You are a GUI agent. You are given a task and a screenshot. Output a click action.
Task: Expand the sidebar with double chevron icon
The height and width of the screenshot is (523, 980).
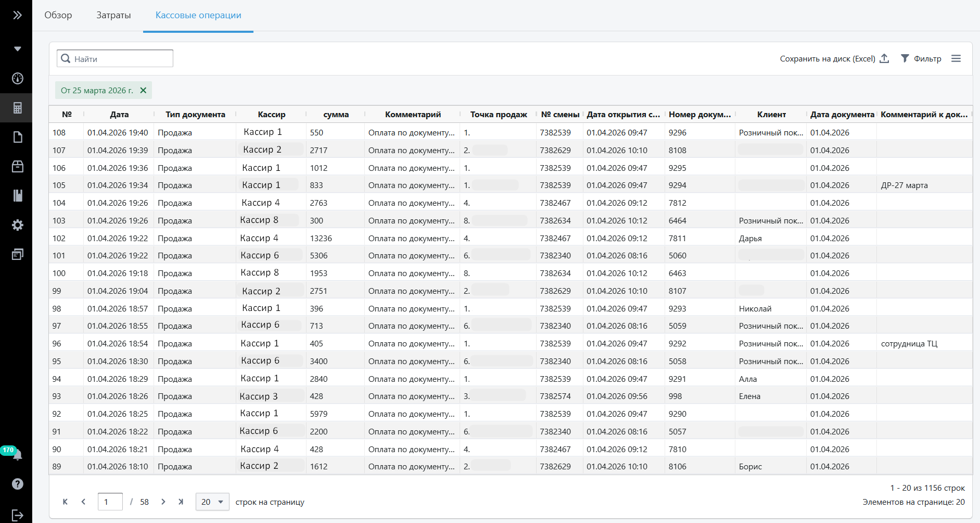17,15
